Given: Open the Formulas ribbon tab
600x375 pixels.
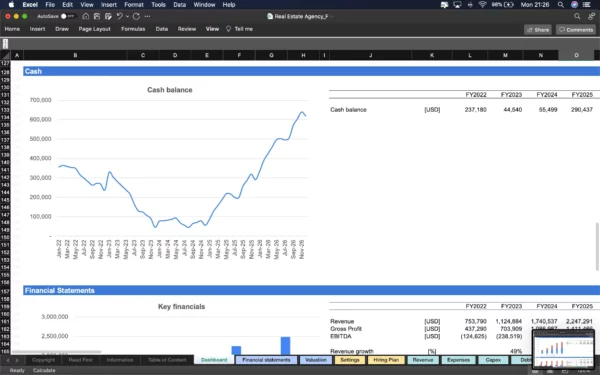Looking at the screenshot, I should (133, 29).
